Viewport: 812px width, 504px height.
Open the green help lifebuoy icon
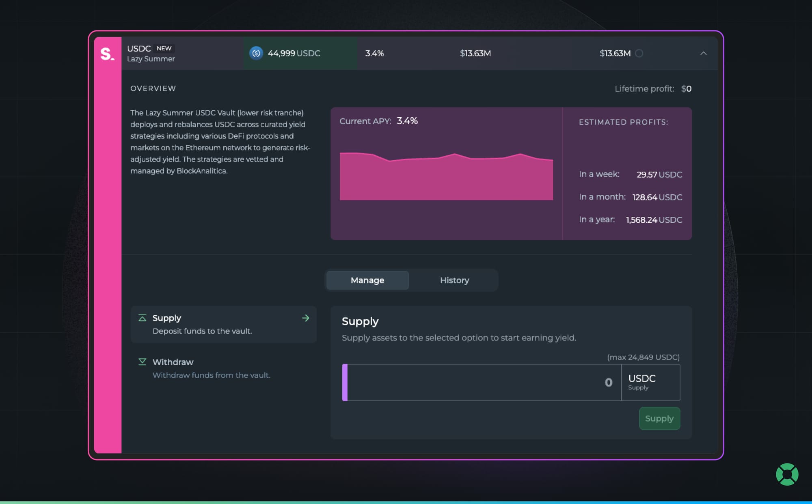click(x=787, y=474)
